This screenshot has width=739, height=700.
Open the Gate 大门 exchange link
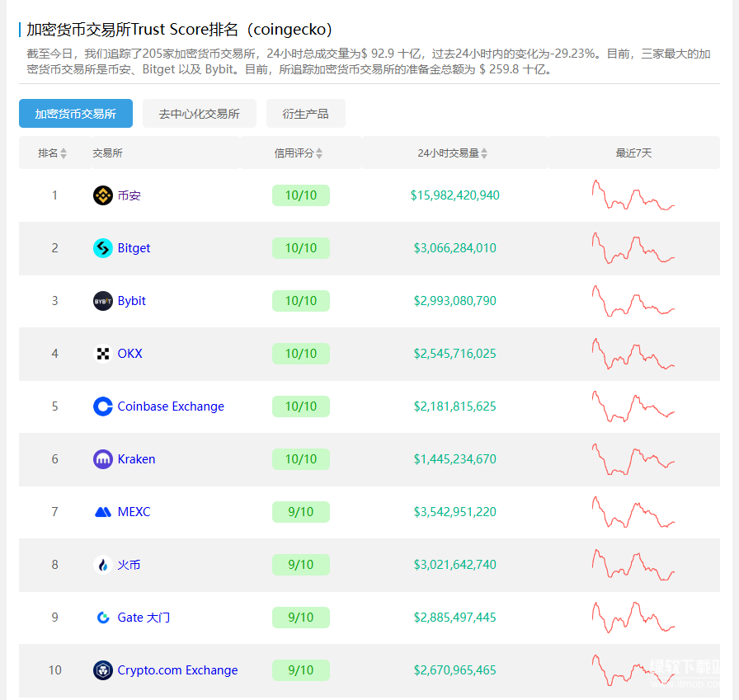pyautogui.click(x=144, y=618)
